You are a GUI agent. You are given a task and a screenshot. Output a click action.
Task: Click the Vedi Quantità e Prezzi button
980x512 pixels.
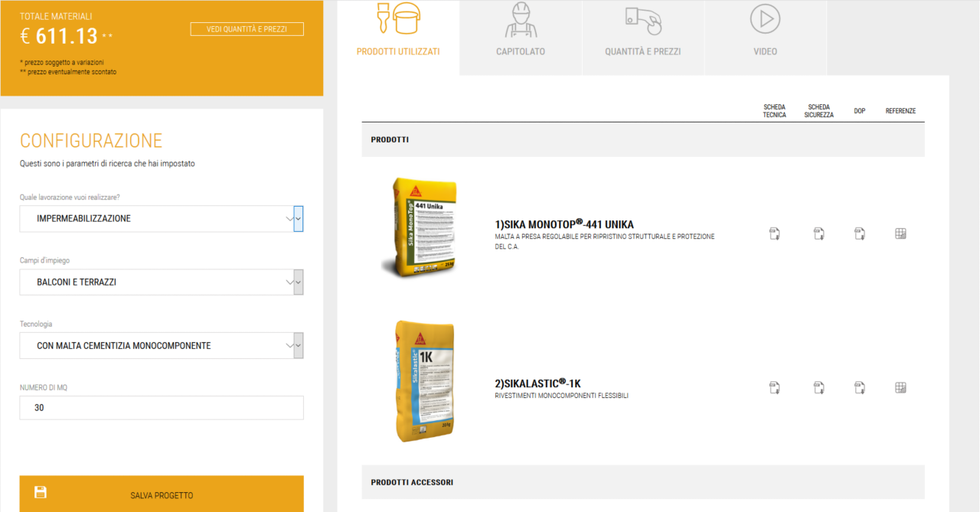pos(247,28)
